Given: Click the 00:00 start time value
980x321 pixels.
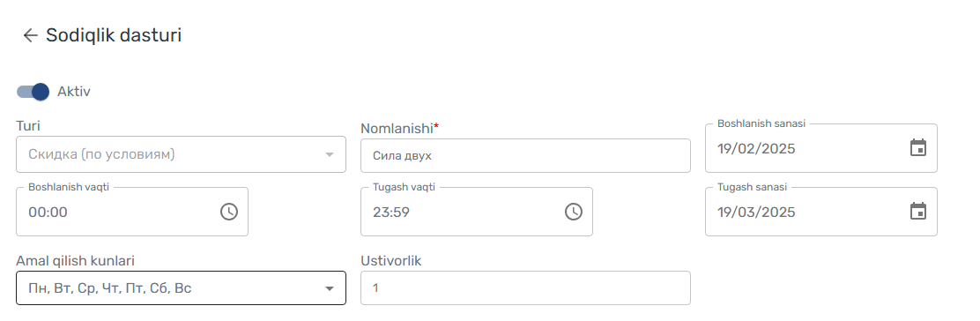Looking at the screenshot, I should pyautogui.click(x=48, y=213).
